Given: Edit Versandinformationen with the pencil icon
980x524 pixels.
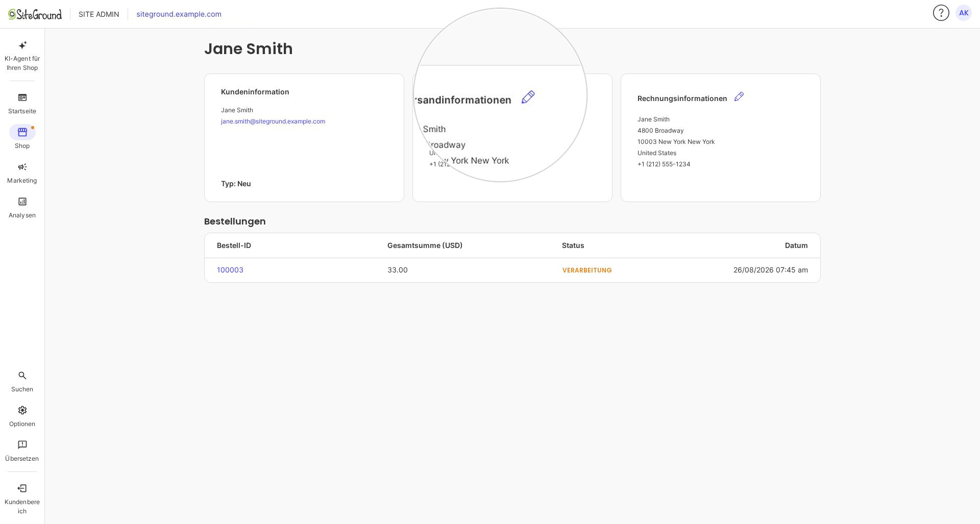Looking at the screenshot, I should tap(528, 97).
